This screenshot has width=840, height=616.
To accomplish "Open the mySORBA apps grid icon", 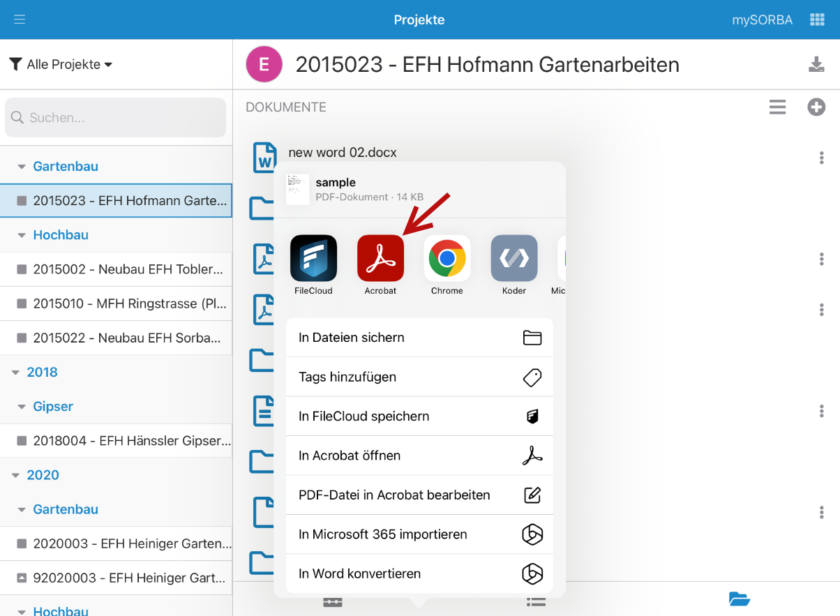I will tap(817, 20).
